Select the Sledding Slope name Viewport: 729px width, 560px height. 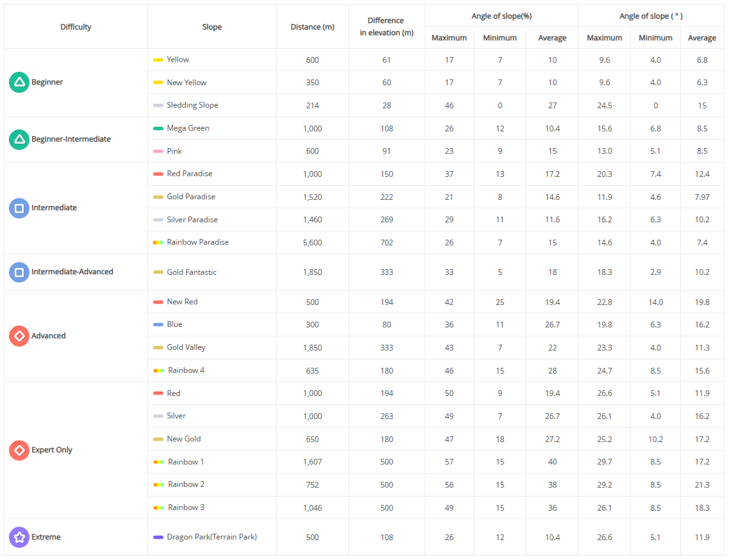(x=192, y=105)
